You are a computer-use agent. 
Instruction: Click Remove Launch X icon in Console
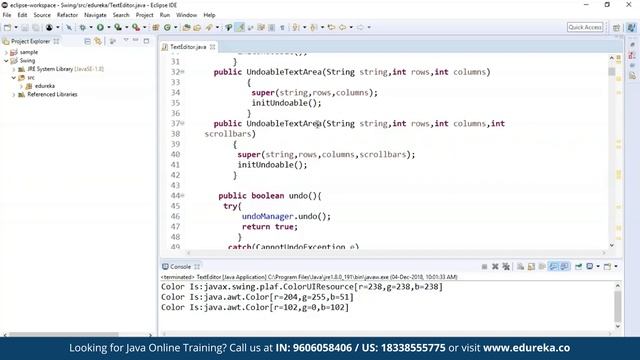(495, 267)
